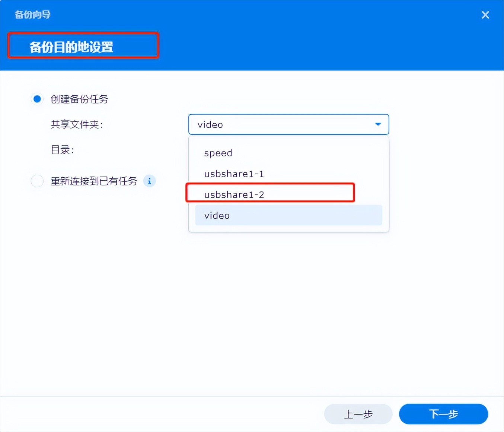Click the dropdown arrow on the 共享文件夹 selector
This screenshot has height=432, width=504.
[377, 124]
